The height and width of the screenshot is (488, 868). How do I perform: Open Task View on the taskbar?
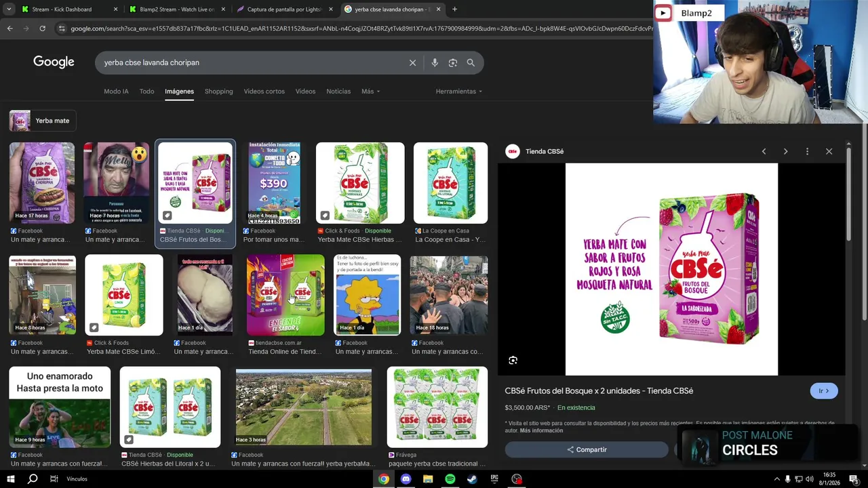coord(54,479)
